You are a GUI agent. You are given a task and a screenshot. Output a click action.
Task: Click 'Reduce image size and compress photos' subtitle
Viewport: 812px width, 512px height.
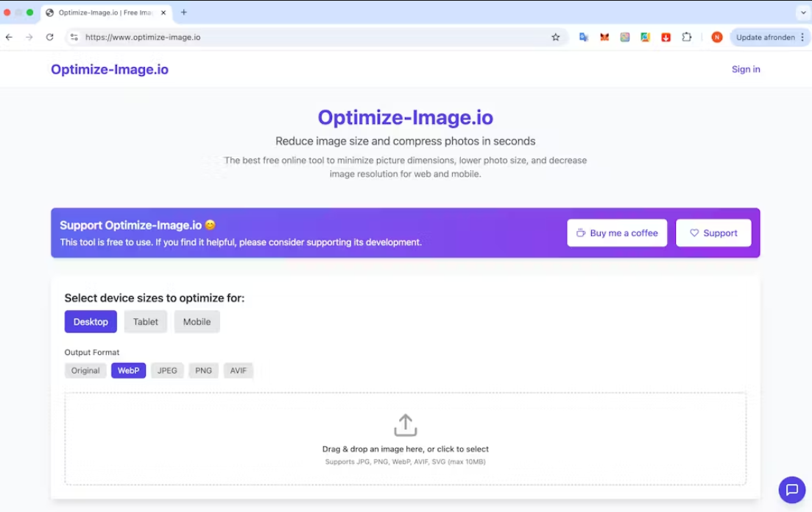(406, 141)
